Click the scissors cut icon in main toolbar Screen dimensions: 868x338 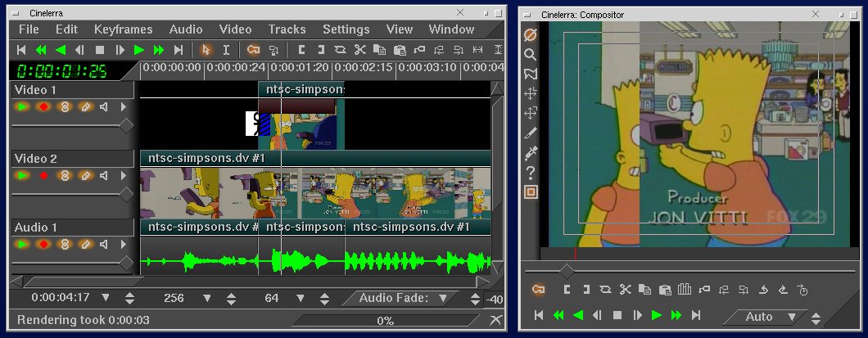(359, 50)
